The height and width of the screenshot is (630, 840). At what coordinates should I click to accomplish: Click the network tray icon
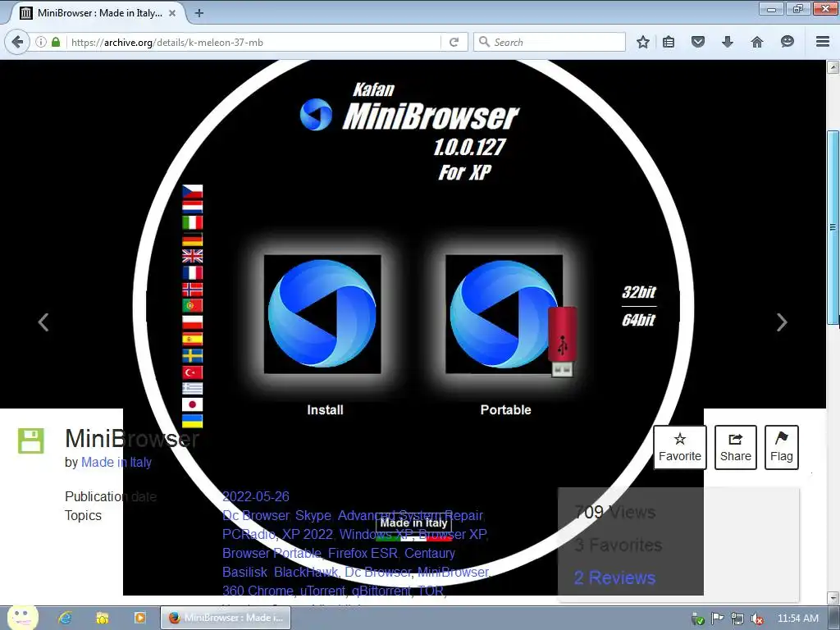(x=737, y=619)
